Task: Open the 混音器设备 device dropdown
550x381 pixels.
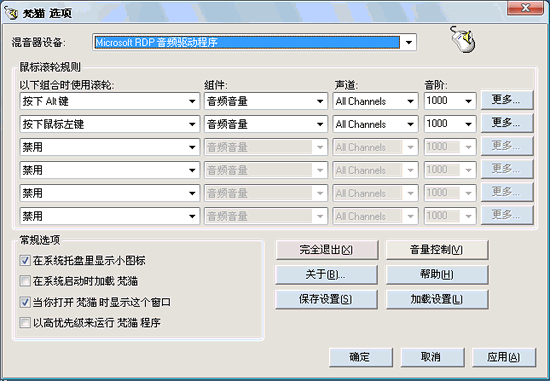Action: click(255, 42)
